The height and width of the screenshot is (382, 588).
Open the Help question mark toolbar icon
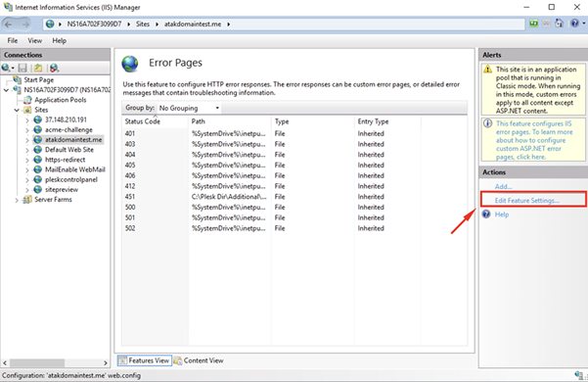574,24
